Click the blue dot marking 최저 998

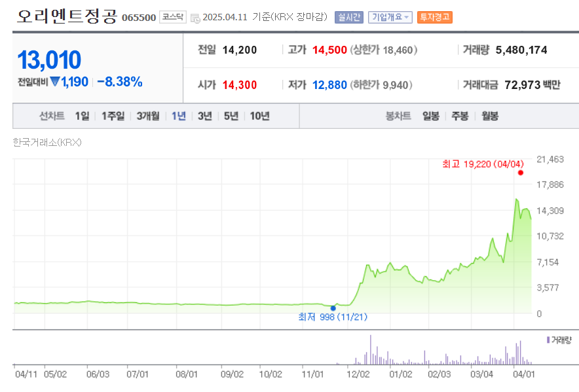pyautogui.click(x=333, y=307)
